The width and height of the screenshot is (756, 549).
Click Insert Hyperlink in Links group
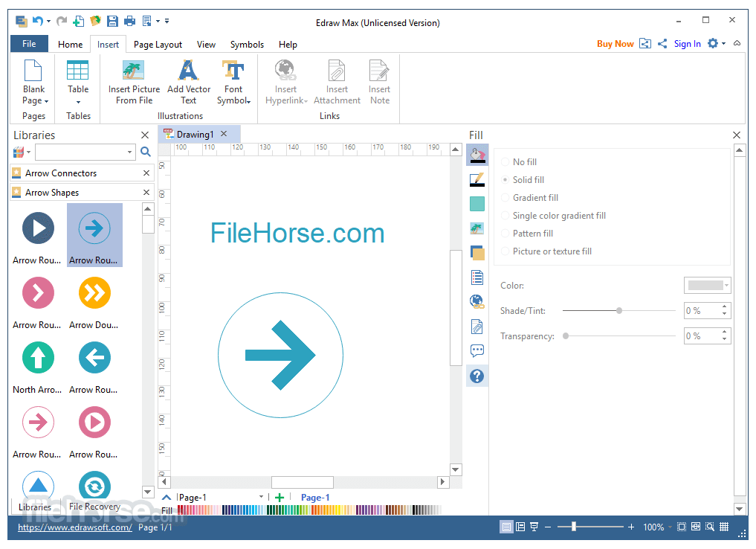[286, 83]
